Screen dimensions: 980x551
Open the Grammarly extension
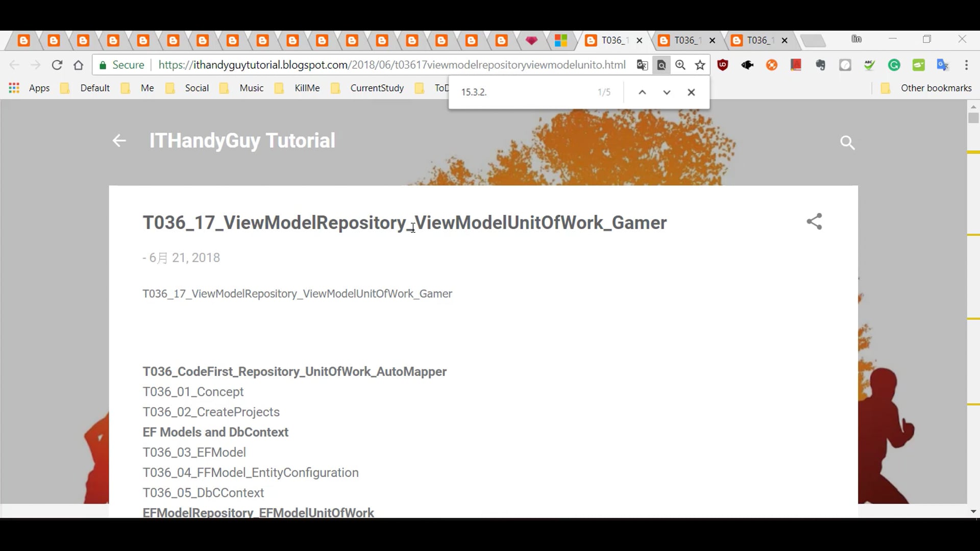click(894, 65)
